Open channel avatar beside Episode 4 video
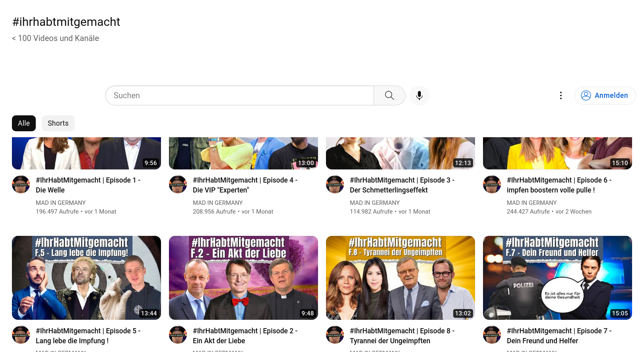 (x=178, y=184)
